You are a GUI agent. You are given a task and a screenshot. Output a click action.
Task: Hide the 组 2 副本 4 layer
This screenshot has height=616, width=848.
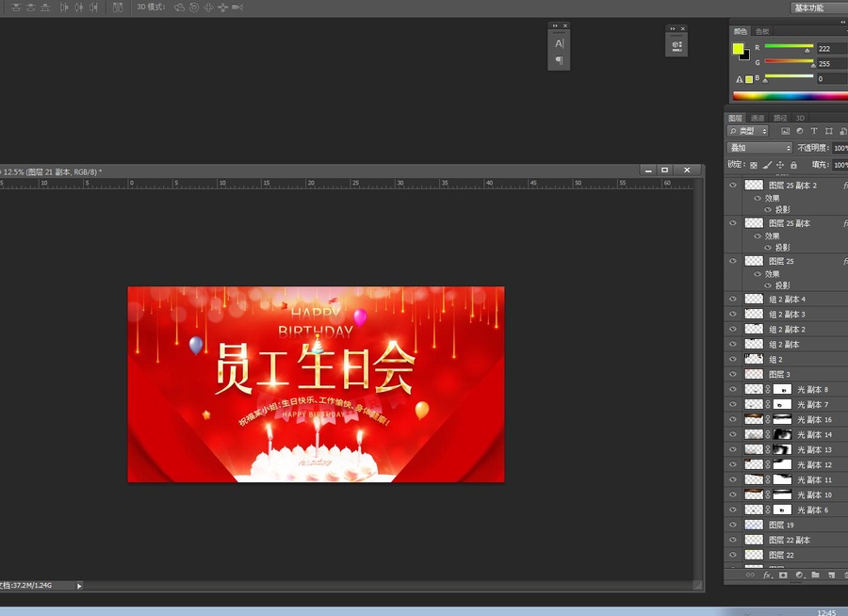pos(733,299)
